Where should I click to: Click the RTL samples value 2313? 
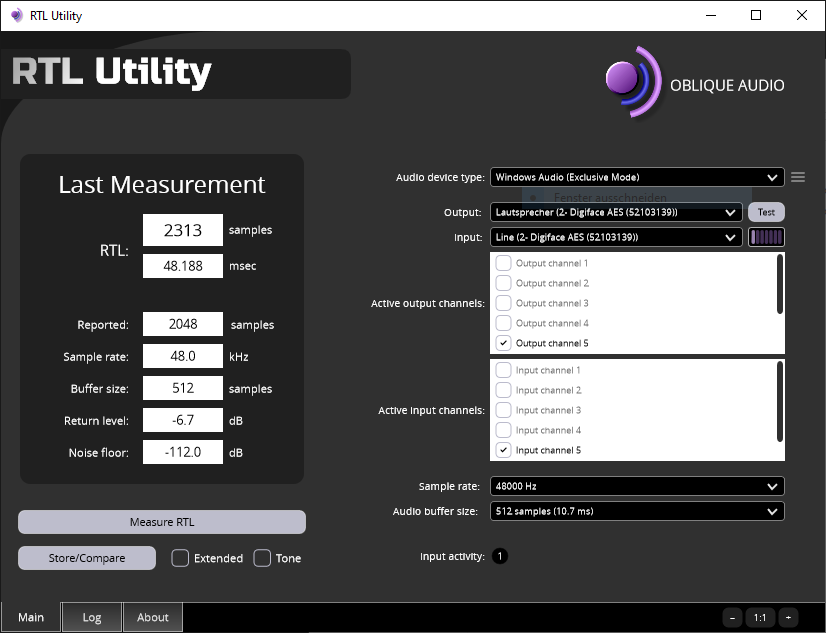pos(183,230)
